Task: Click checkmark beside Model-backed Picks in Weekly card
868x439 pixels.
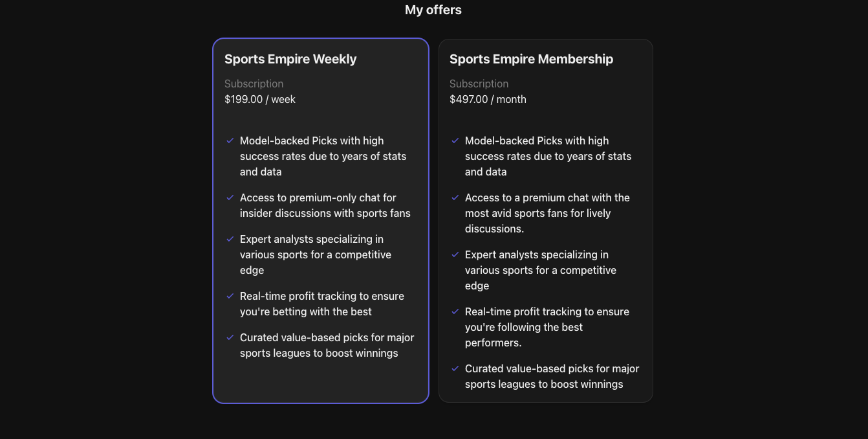Action: point(230,141)
